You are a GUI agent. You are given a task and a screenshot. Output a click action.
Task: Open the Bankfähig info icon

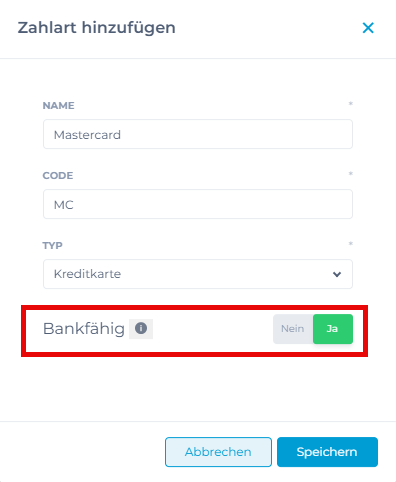point(141,328)
